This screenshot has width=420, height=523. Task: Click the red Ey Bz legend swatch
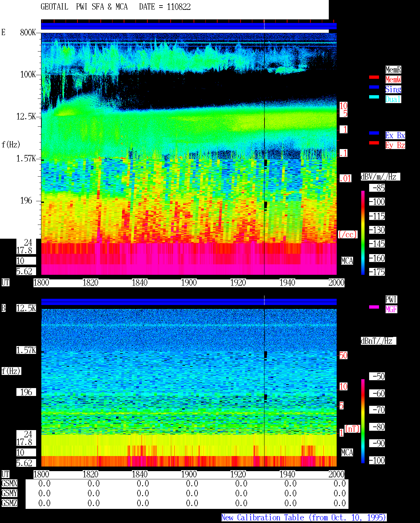point(374,143)
